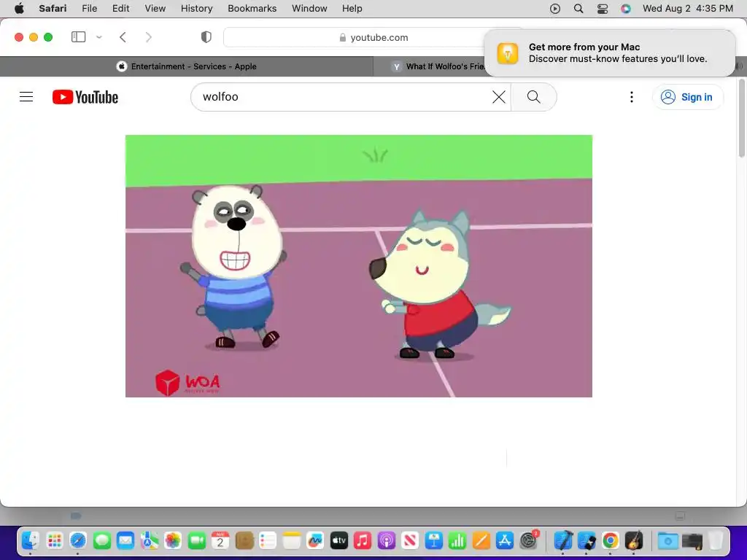Sign in to YouTube
The height and width of the screenshot is (560, 747).
[x=687, y=97]
